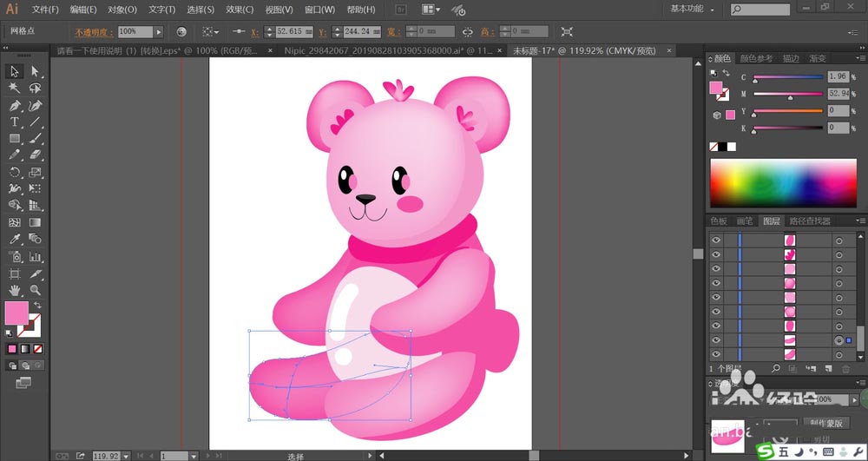Open the arrange documents dropdown in menu bar
The image size is (868, 461).
[431, 10]
